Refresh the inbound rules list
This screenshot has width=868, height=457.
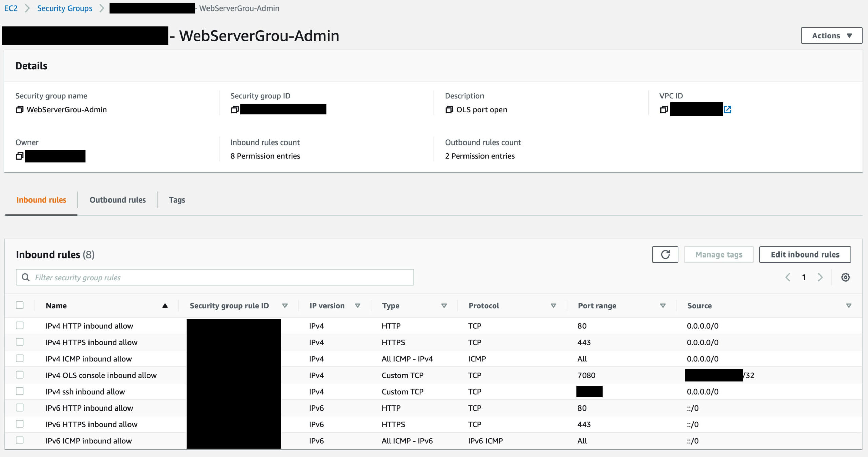tap(665, 254)
